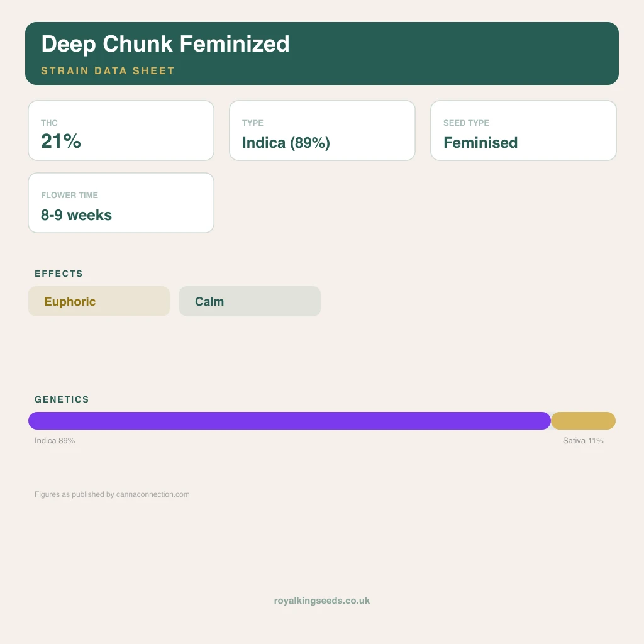Select the Feminised seed type card
Viewport: 644px width, 644px height.
click(523, 131)
